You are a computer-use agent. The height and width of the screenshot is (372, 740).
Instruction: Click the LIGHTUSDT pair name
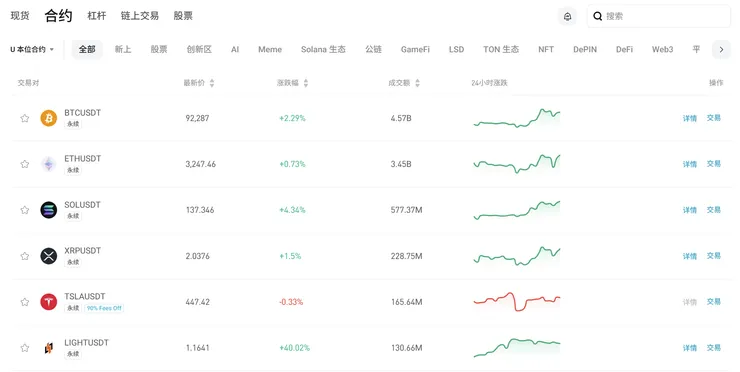(86, 342)
